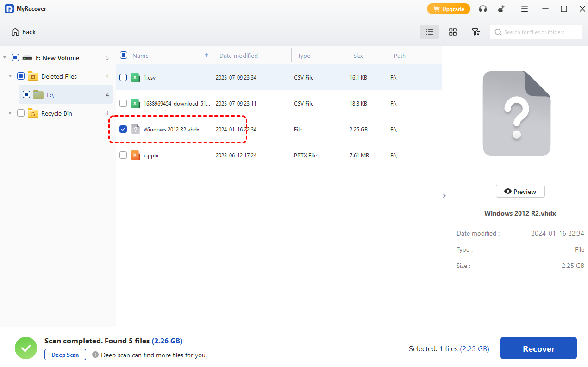Click the large unknown-file preview thumbnail
Viewport: 588px width, 367px height.
(x=516, y=113)
